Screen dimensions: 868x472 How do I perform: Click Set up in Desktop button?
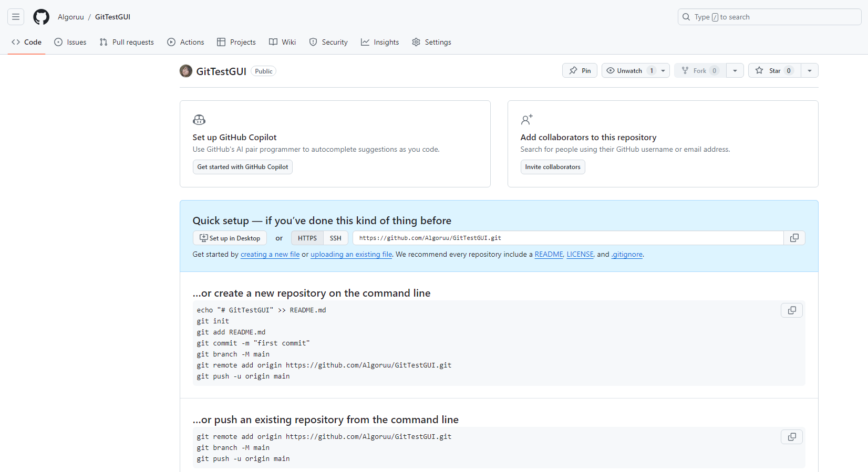pos(230,238)
